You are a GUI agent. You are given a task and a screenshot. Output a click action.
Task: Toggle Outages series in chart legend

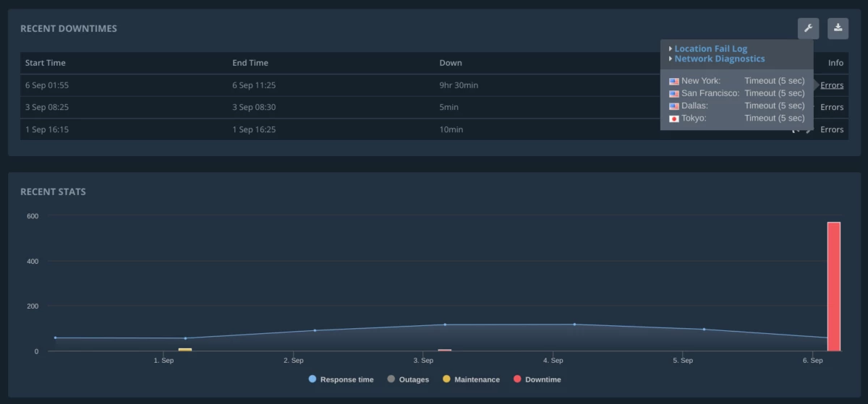(408, 379)
